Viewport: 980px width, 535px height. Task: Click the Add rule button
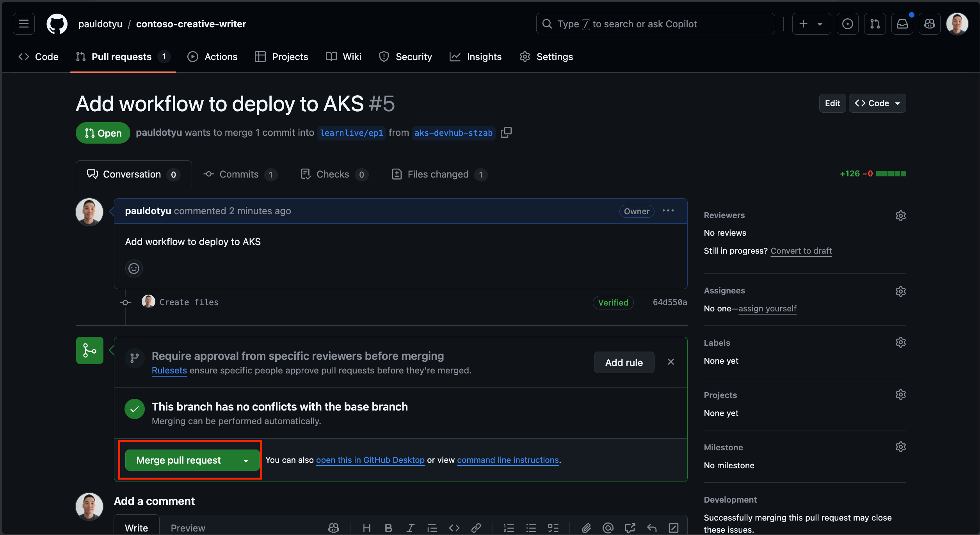[x=624, y=363]
